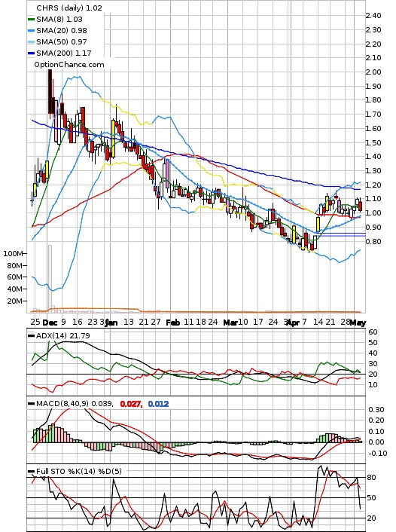396x532 pixels.
Task: Click the 1.00 price level label
Action: [x=373, y=213]
